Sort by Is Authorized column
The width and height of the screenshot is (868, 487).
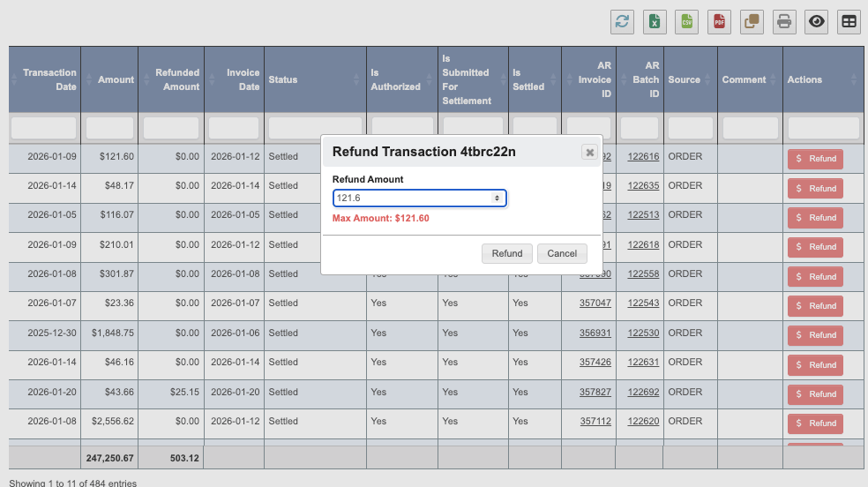[x=402, y=79]
